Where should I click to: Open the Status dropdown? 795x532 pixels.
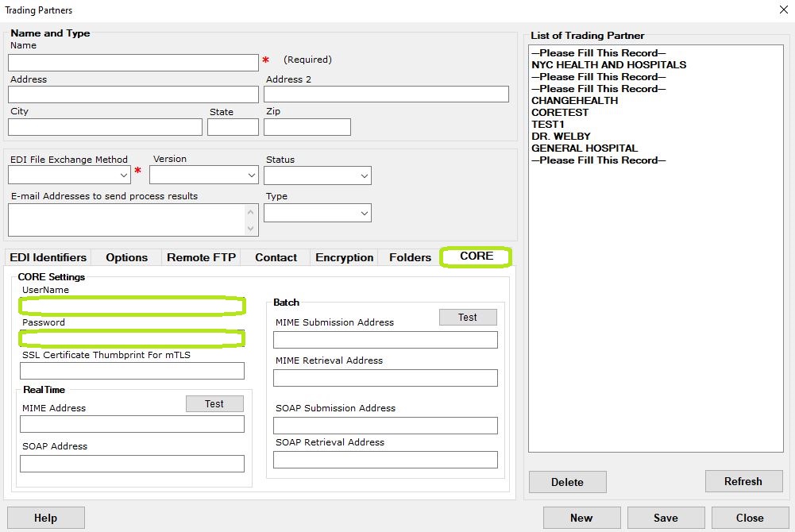click(x=318, y=175)
